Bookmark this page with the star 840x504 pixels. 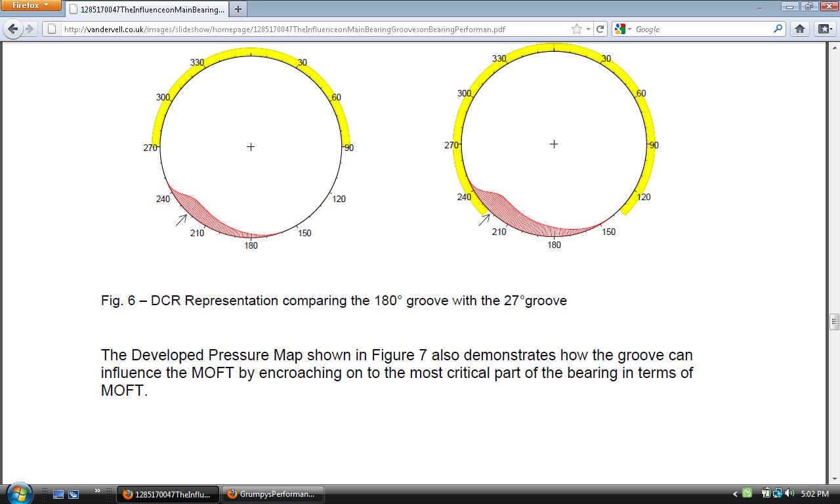click(576, 29)
